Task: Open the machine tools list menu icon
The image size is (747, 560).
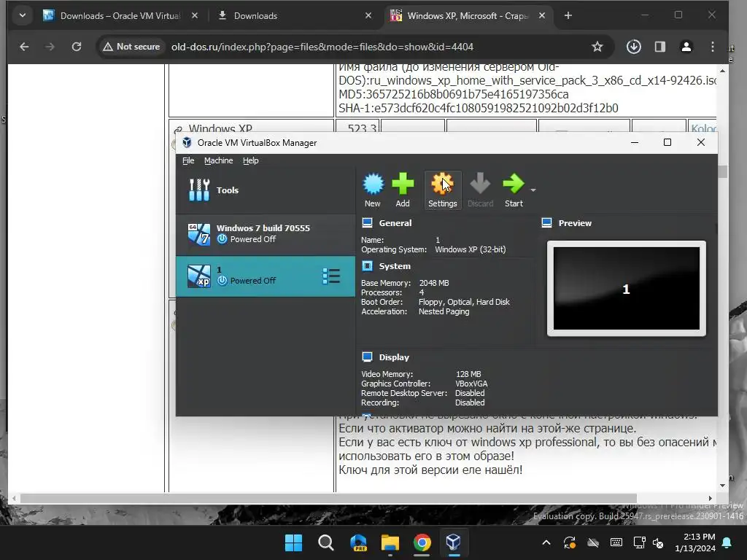Action: tap(331, 276)
